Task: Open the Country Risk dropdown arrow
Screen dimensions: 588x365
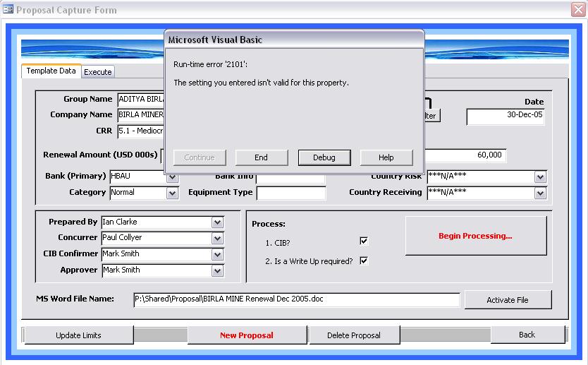Action: [540, 177]
